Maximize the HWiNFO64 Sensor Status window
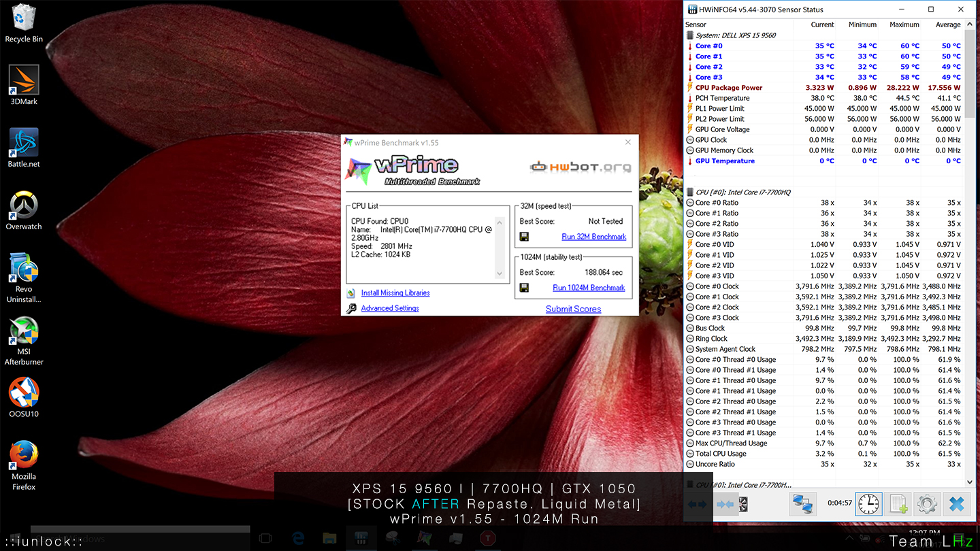Viewport: 980px width, 551px height. (x=931, y=10)
